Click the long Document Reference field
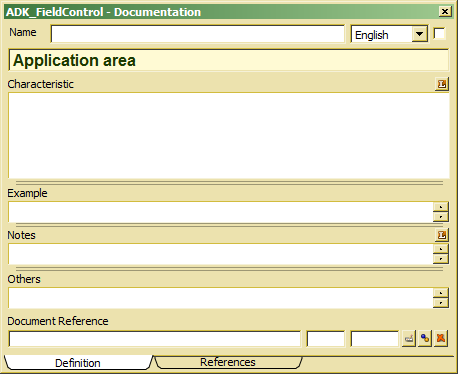458x374 pixels. 155,339
